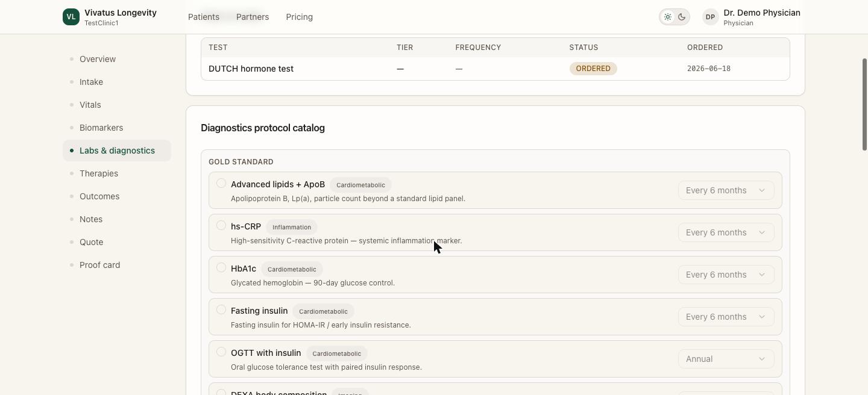Click the Cardiometabolic tag on OGTT with insulin
The width and height of the screenshot is (868, 395).
(x=336, y=353)
